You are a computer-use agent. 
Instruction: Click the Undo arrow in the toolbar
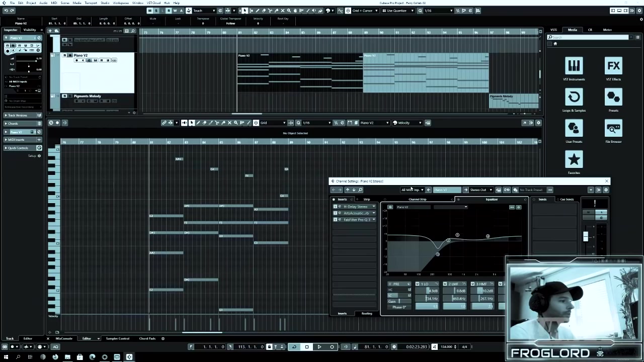6,11
